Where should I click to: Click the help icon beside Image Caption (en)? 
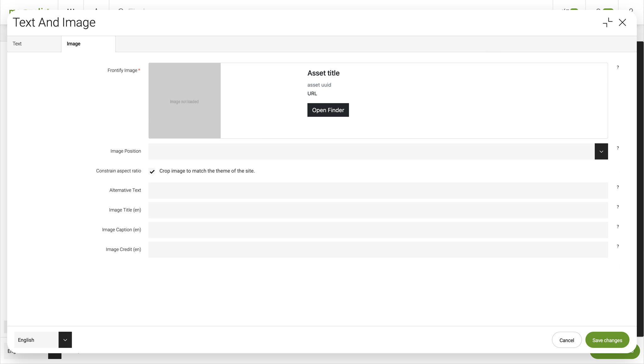click(x=618, y=226)
